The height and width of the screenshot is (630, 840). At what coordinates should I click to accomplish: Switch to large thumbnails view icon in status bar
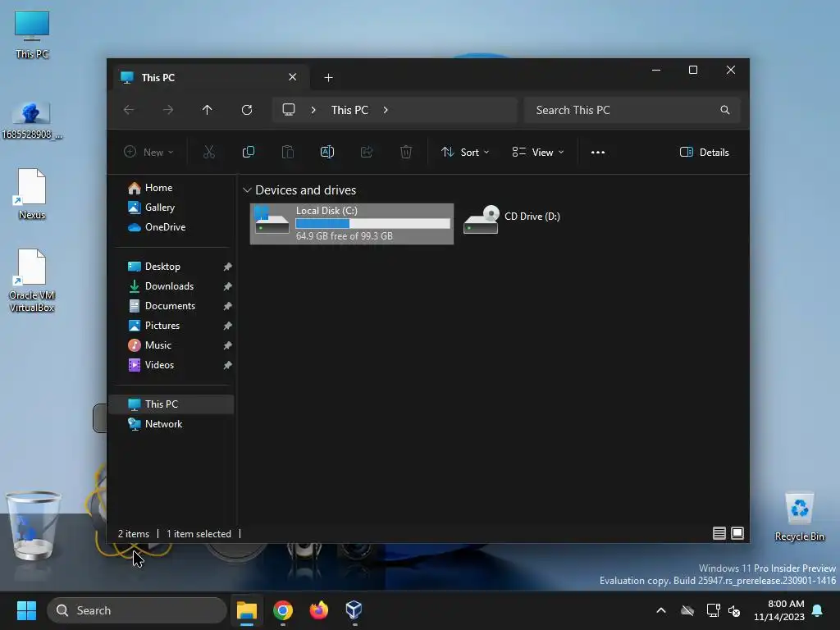pyautogui.click(x=737, y=533)
